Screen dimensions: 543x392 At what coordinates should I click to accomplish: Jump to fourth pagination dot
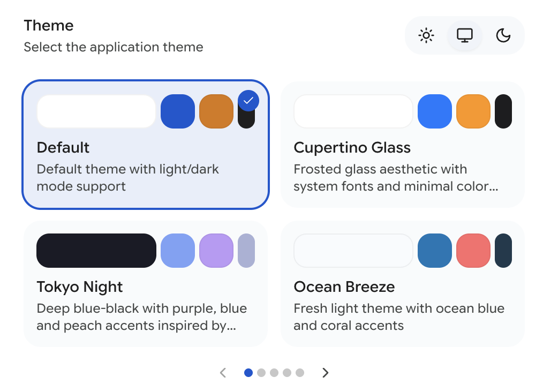287,373
